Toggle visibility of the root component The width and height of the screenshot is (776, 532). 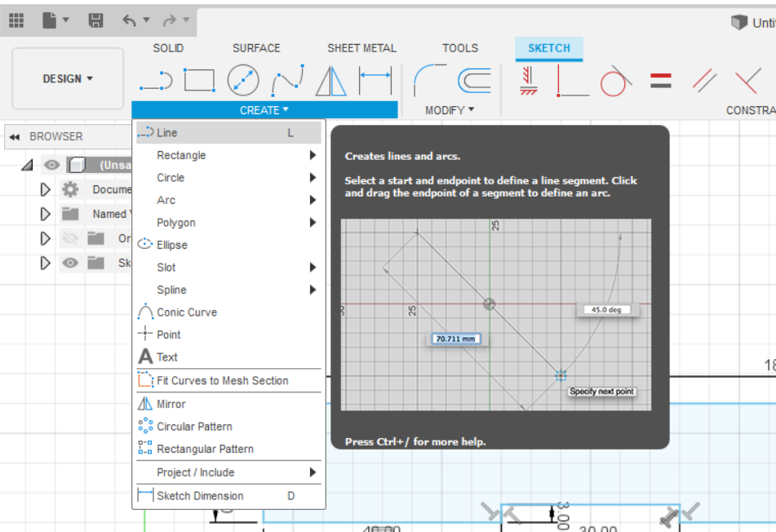(x=51, y=165)
